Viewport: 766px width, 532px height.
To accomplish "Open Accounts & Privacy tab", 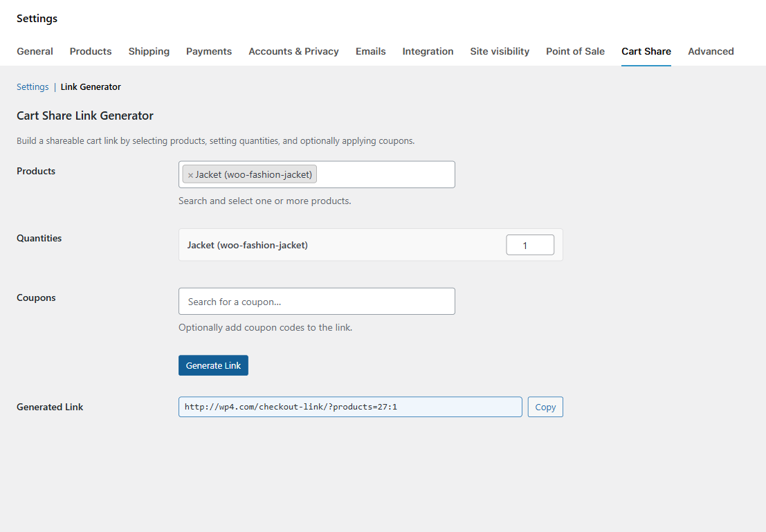I will pyautogui.click(x=293, y=51).
